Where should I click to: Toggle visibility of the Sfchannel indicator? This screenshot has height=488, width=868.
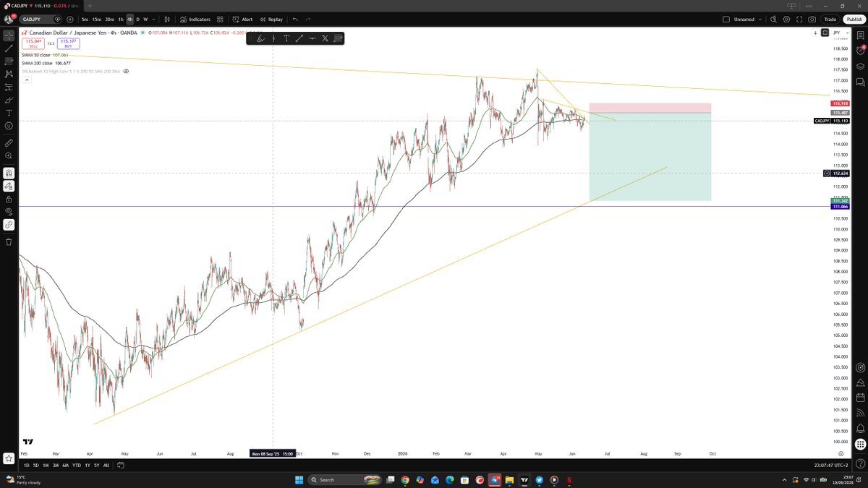coord(126,71)
